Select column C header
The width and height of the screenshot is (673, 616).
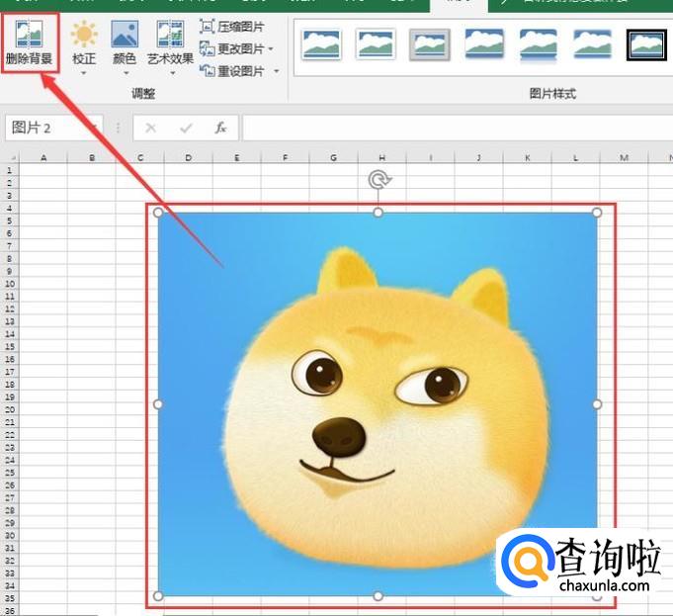[140, 157]
